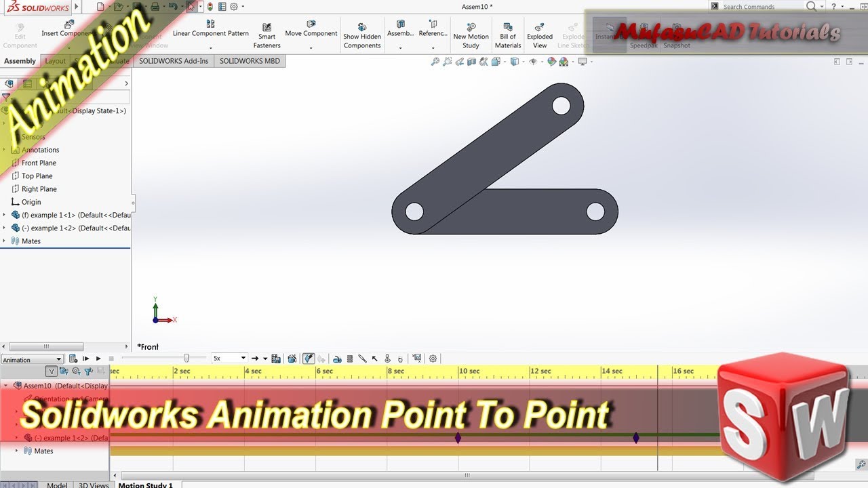This screenshot has height=488, width=868.
Task: Open the File Properties icon in title bar
Action: pyautogui.click(x=222, y=7)
